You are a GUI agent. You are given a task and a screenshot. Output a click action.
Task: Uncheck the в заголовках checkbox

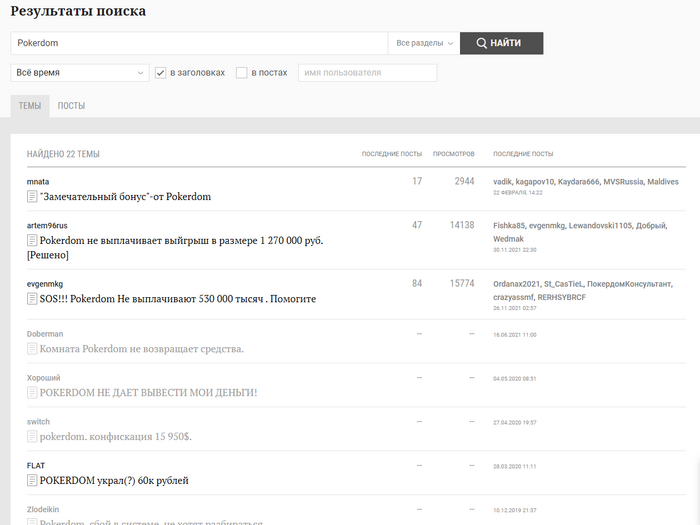161,73
